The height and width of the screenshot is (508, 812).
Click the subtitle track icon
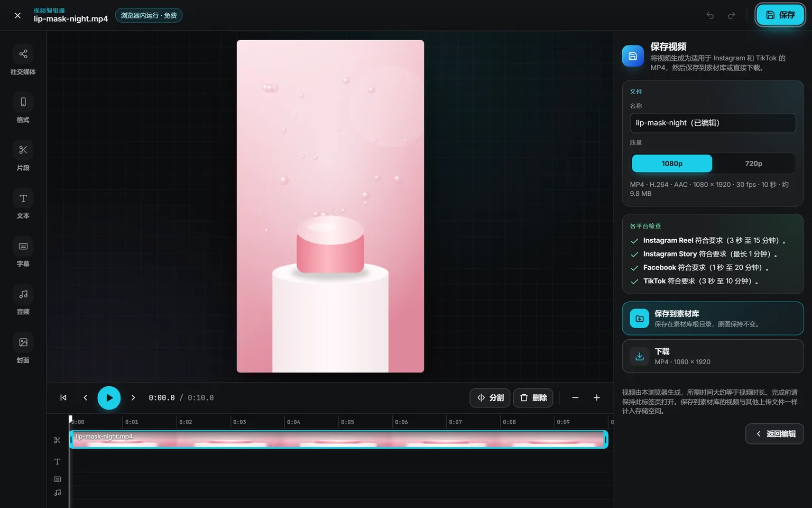[57, 479]
